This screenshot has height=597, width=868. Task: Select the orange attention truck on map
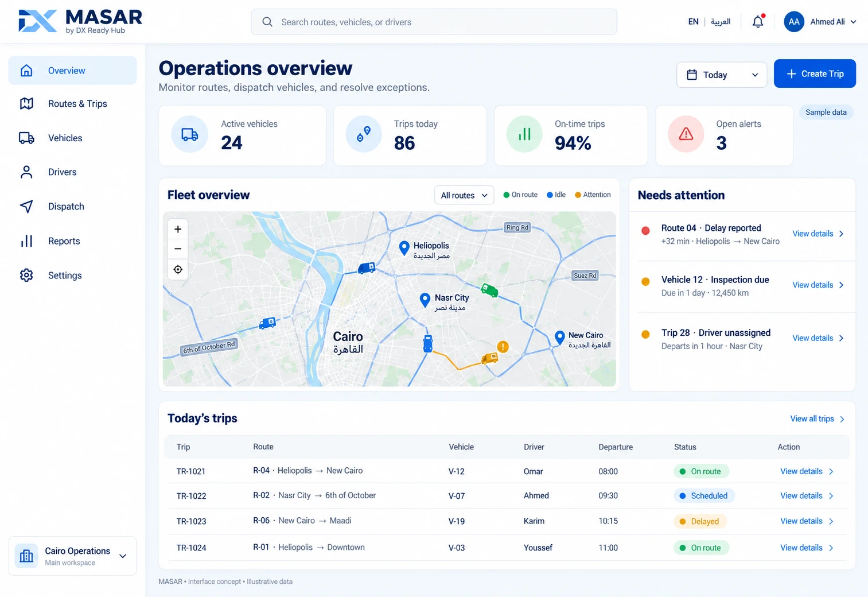489,359
